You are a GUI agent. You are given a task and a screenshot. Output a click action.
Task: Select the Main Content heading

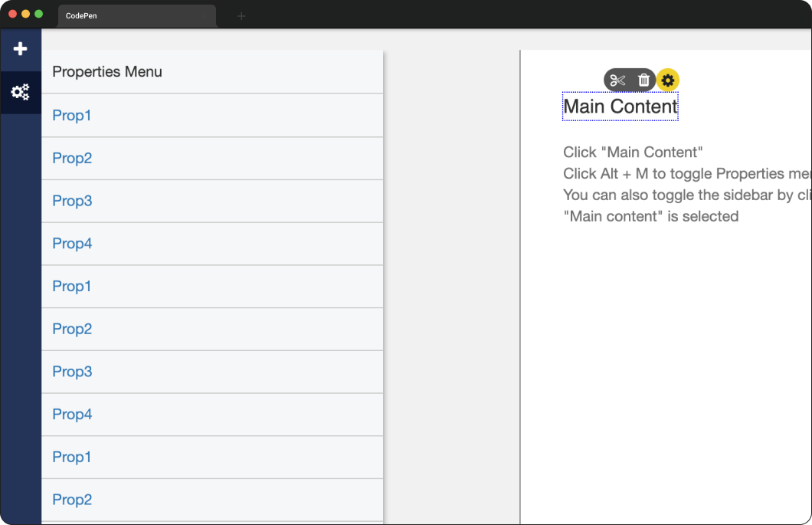coord(620,107)
